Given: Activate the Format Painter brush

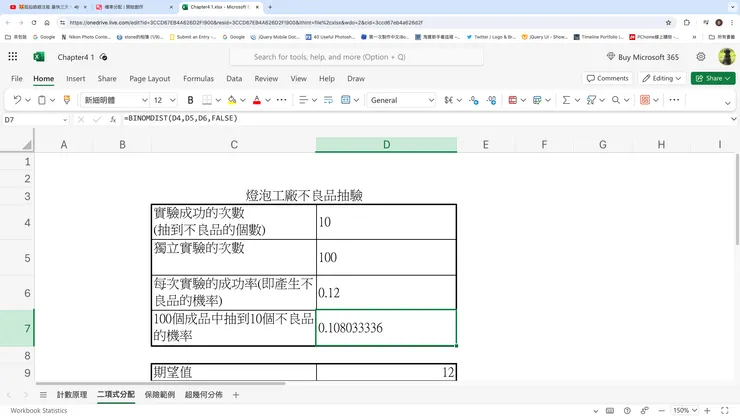Looking at the screenshot, I should coord(67,100).
